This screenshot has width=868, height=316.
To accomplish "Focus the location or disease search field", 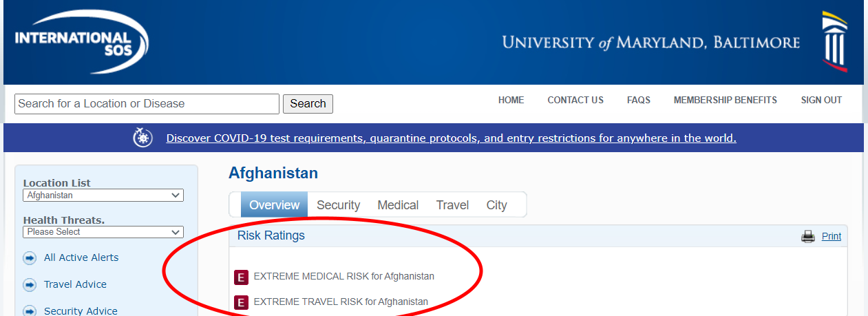I will [147, 104].
